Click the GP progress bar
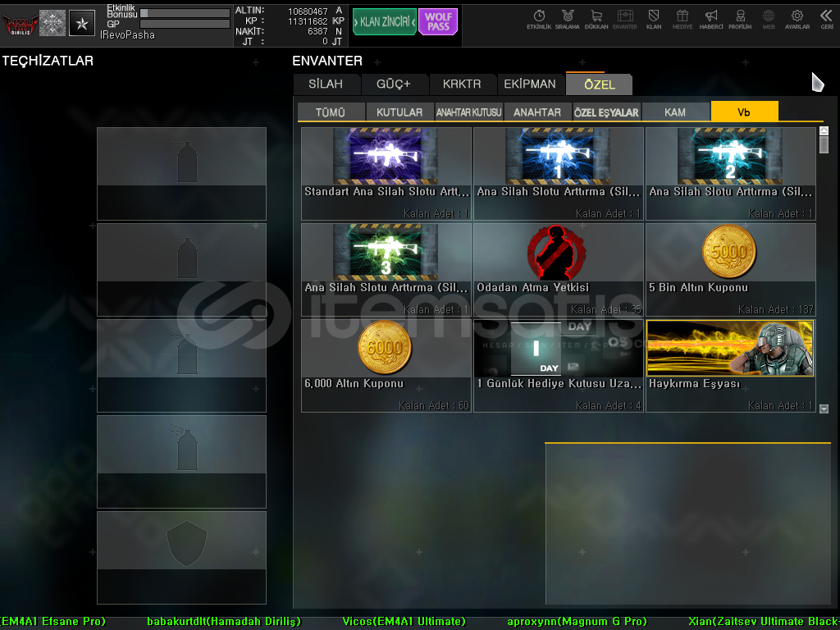Viewport: 840px width, 630px height. [x=185, y=24]
